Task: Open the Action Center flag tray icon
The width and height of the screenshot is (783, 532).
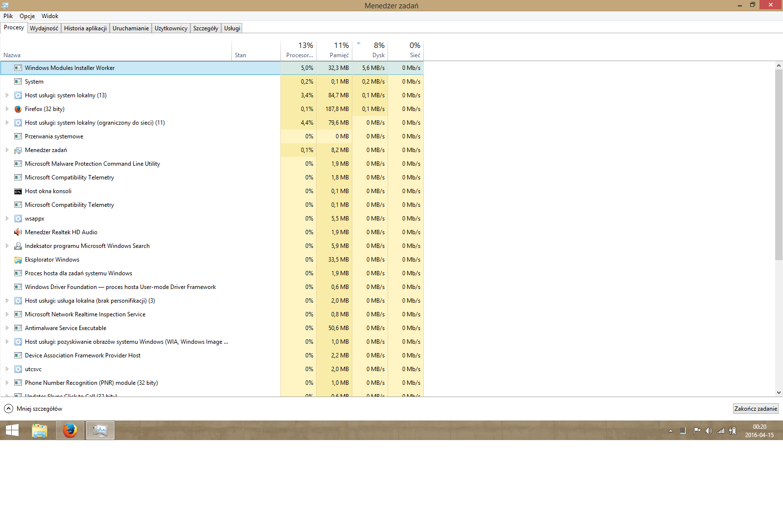Action: coord(697,431)
